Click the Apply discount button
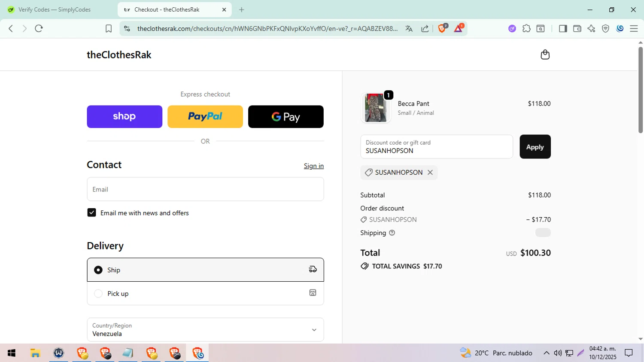This screenshot has height=362, width=644. [535, 147]
